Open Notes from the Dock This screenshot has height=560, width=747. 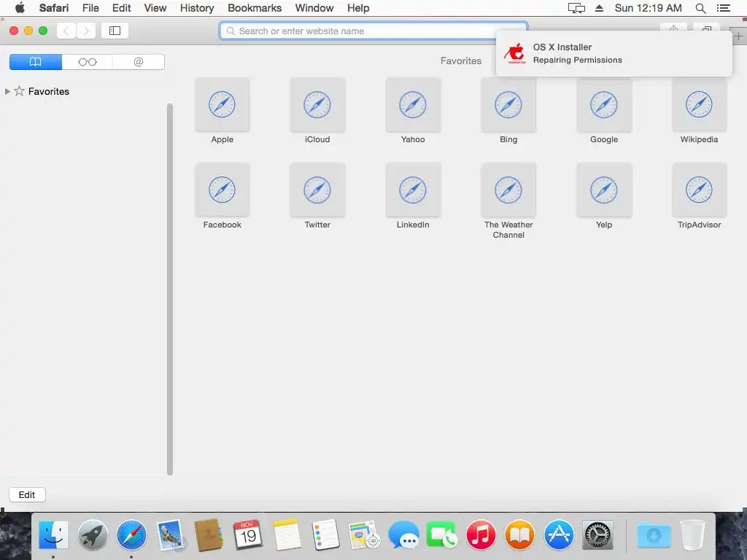point(287,534)
